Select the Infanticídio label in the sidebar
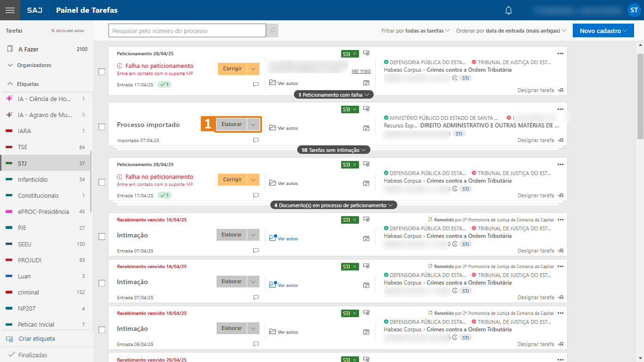The height and width of the screenshot is (362, 644). pyautogui.click(x=33, y=179)
